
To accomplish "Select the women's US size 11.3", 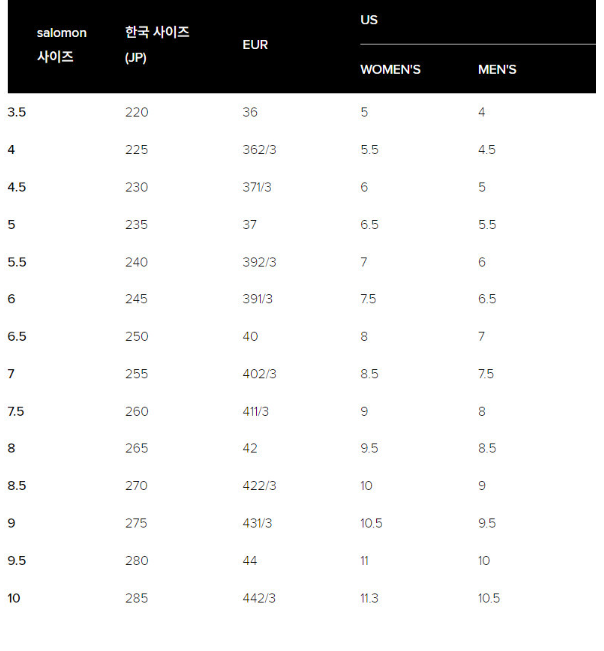I will (370, 598).
